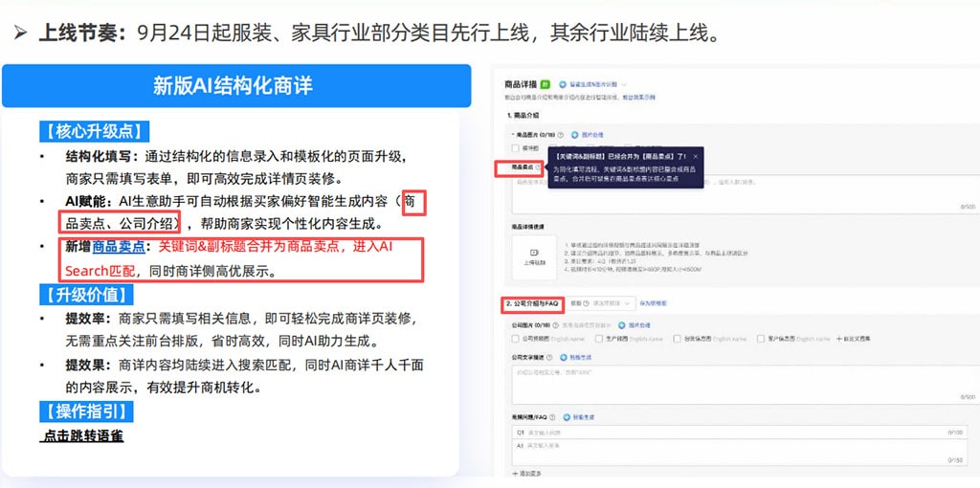
Task: Click the 点击跳转语雀 link
Action: (82, 435)
